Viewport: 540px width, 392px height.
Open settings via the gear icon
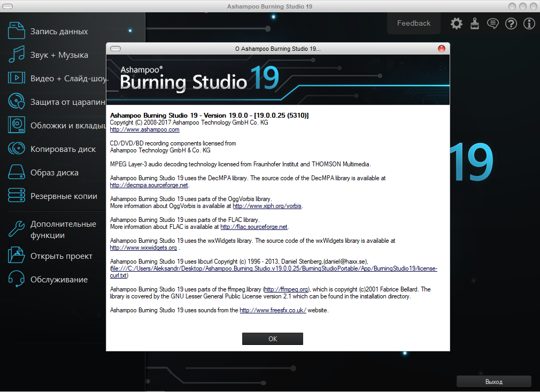point(456,24)
